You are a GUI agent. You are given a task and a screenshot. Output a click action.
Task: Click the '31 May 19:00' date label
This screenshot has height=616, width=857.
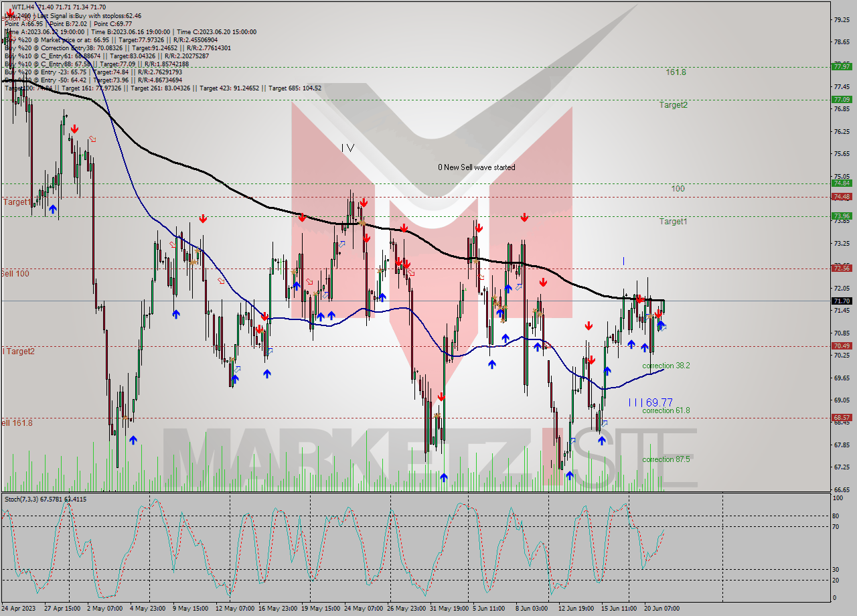450,609
